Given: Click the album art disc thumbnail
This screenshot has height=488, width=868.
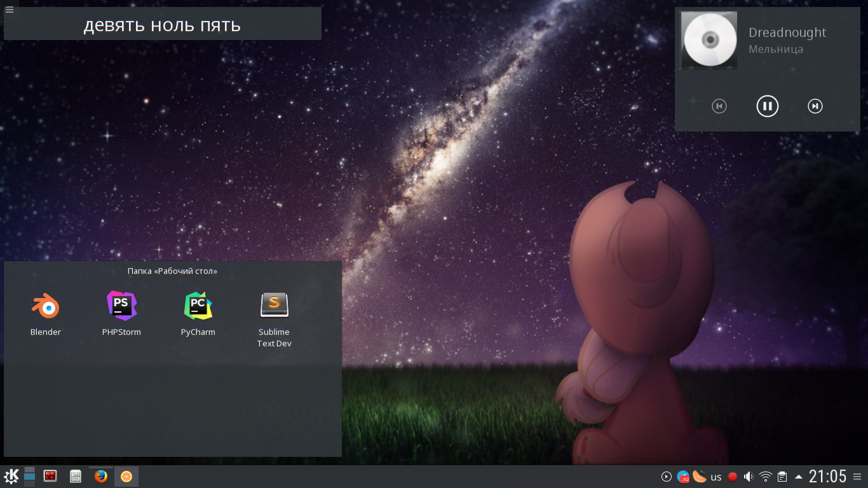Looking at the screenshot, I should (x=709, y=39).
